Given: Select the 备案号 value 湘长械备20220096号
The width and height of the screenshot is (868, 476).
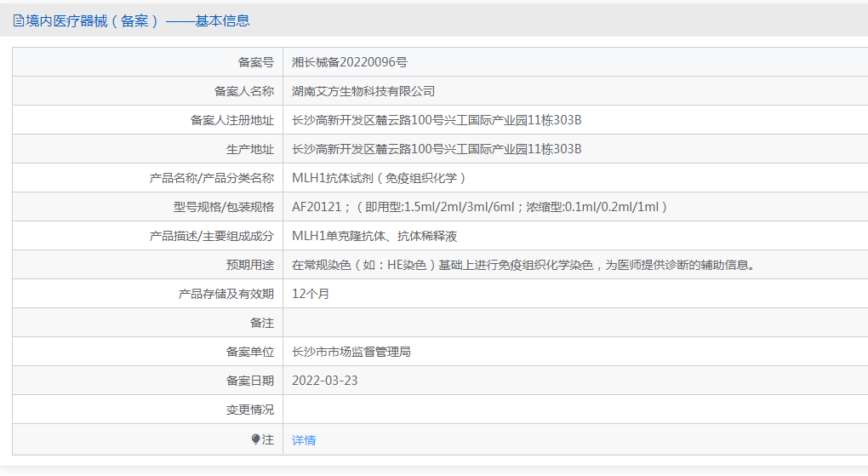Looking at the screenshot, I should 349,62.
